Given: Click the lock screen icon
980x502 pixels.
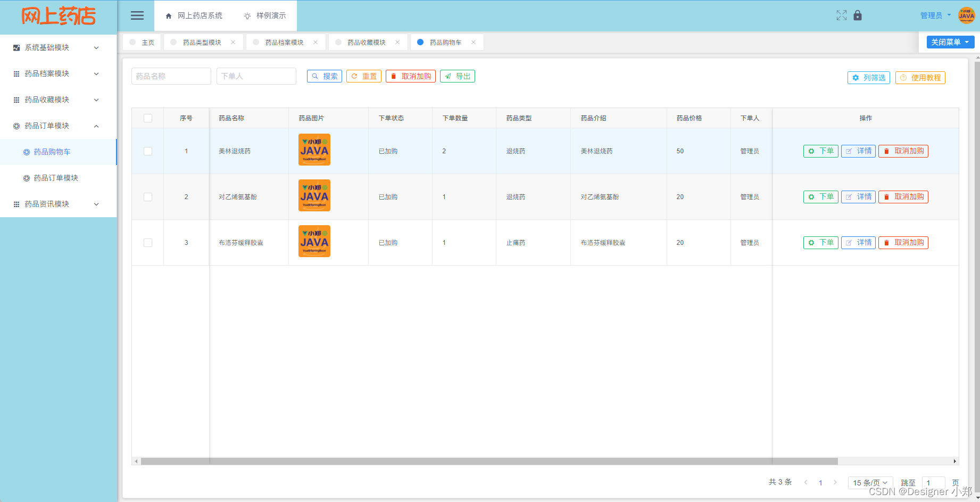Looking at the screenshot, I should [858, 15].
